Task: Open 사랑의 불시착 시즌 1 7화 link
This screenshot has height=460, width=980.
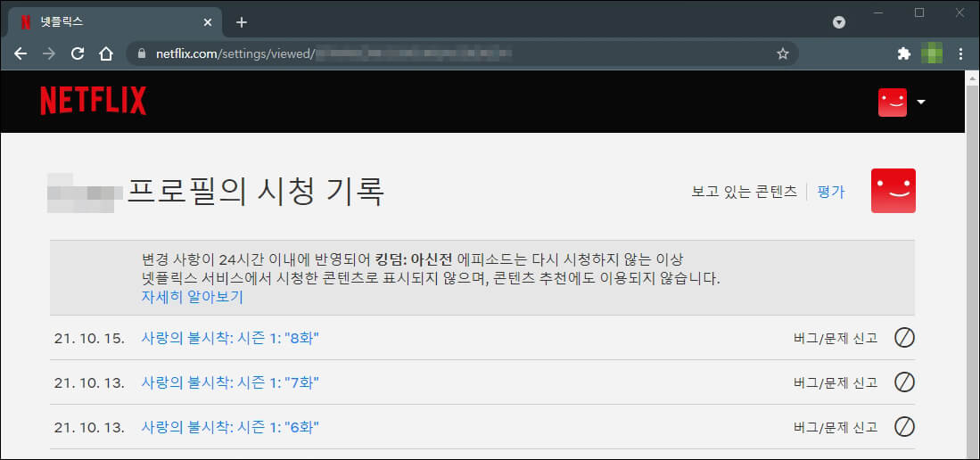Action: click(x=231, y=382)
